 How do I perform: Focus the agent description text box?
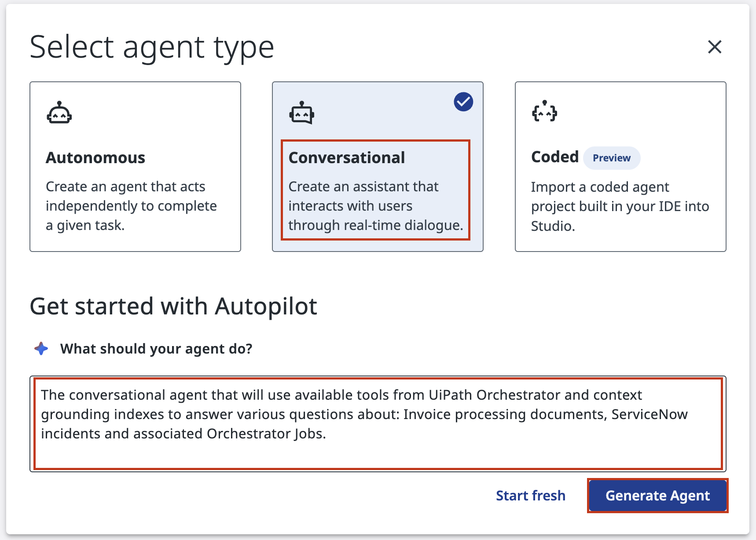tap(378, 424)
